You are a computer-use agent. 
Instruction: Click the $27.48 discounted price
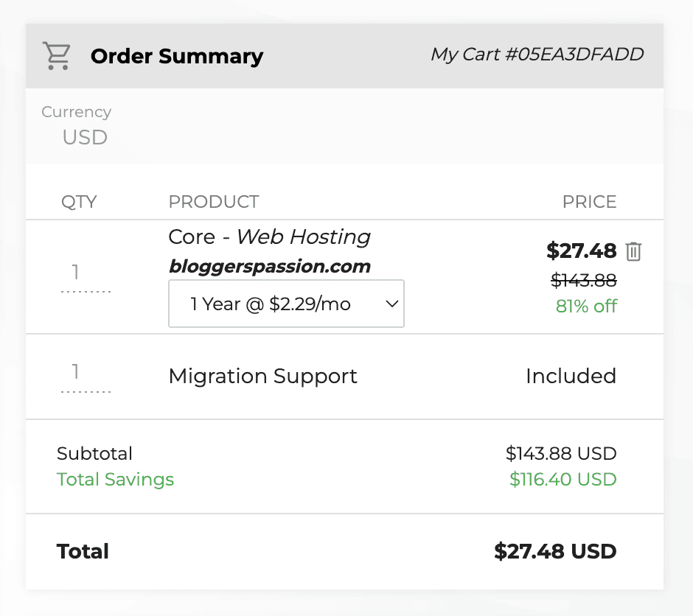582,251
